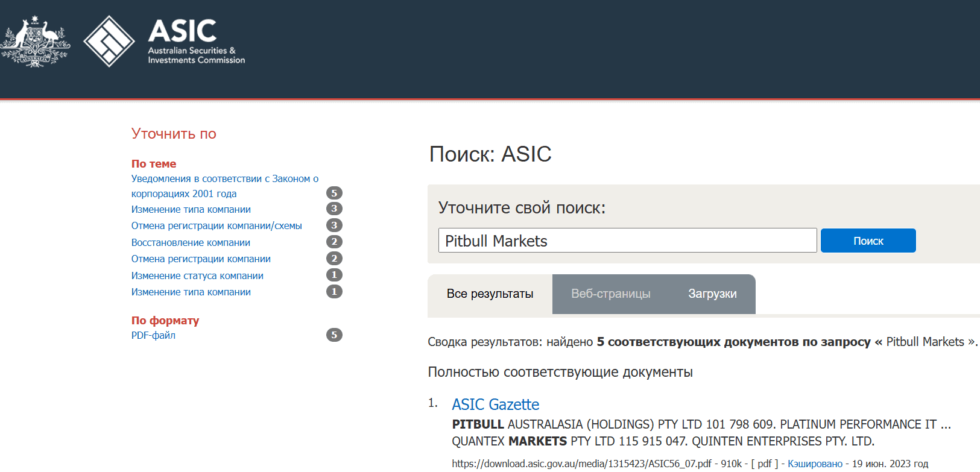Click the Australian coat of arms emblem
The width and height of the screenshot is (980, 472).
pyautogui.click(x=35, y=41)
